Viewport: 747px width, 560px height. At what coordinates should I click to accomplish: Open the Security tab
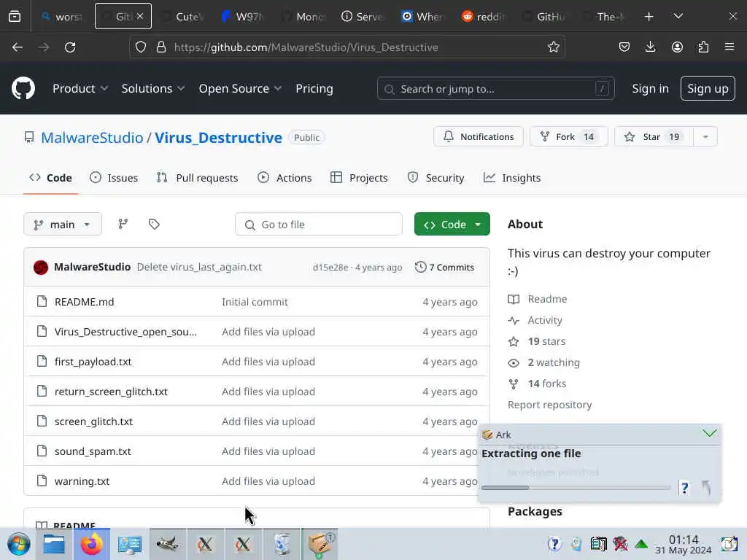[436, 178]
